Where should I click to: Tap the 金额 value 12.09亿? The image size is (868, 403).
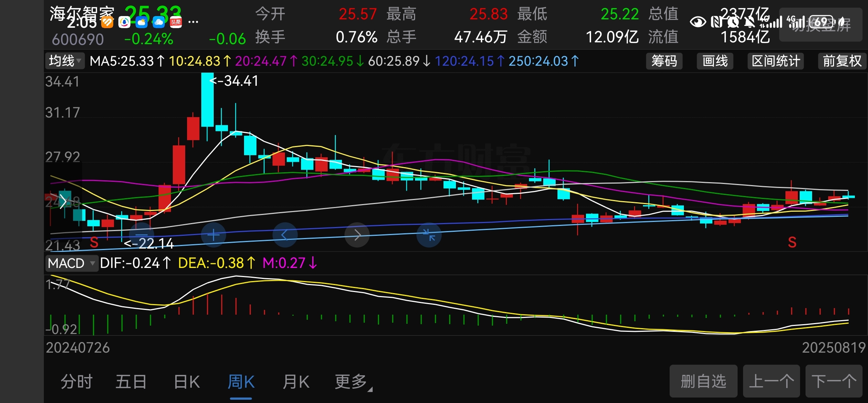pyautogui.click(x=612, y=37)
